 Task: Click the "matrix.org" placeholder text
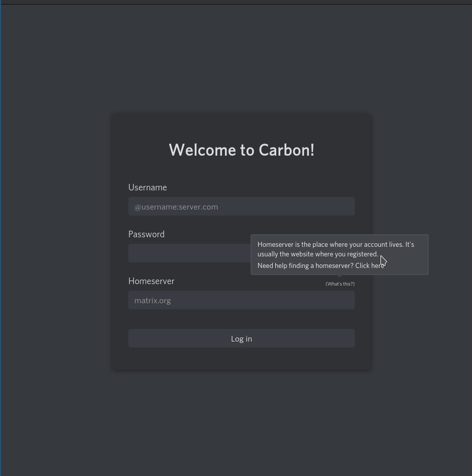(152, 300)
